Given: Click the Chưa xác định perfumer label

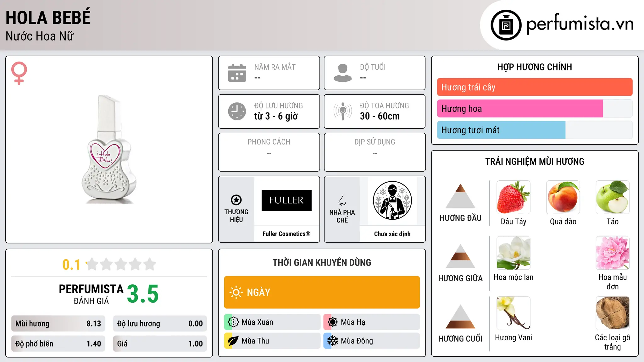Looking at the screenshot, I should click(x=392, y=234).
